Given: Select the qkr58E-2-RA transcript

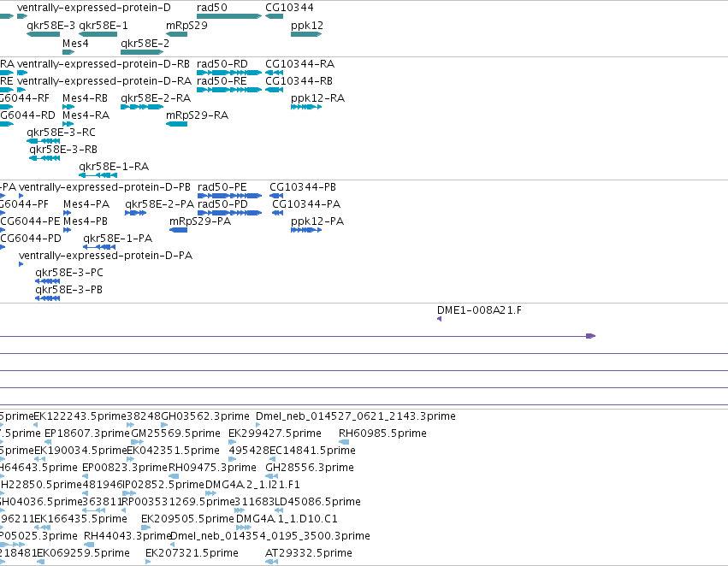Looking at the screenshot, I should click(142, 107).
